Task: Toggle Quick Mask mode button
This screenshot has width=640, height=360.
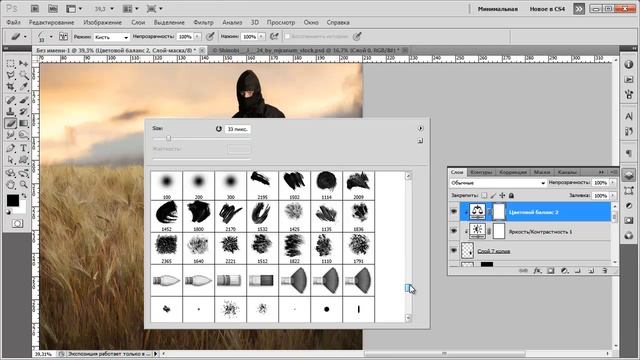Action: pos(17,224)
